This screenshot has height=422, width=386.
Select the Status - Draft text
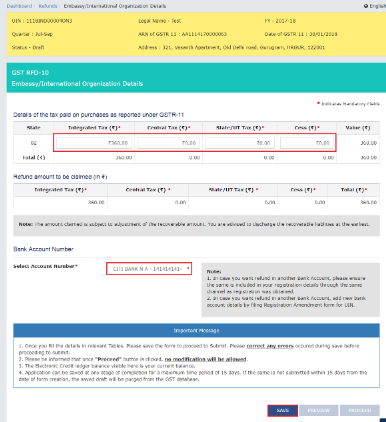pyautogui.click(x=28, y=47)
